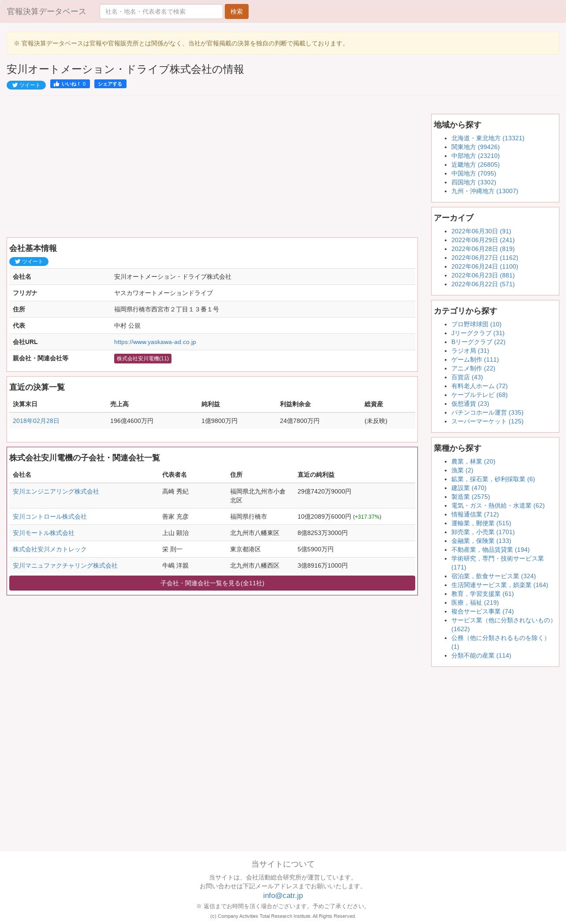Browse 四国地方 (3302) region
566x924 pixels.
click(474, 182)
